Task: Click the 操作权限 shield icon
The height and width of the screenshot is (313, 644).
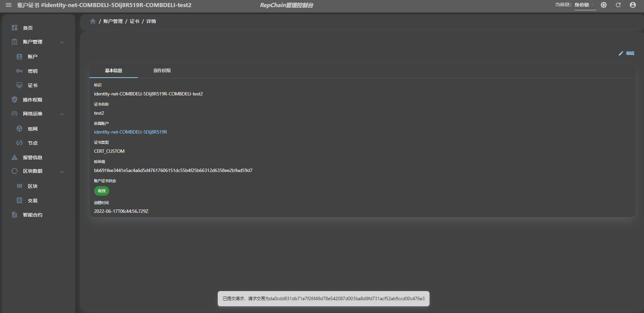Action: [x=14, y=99]
